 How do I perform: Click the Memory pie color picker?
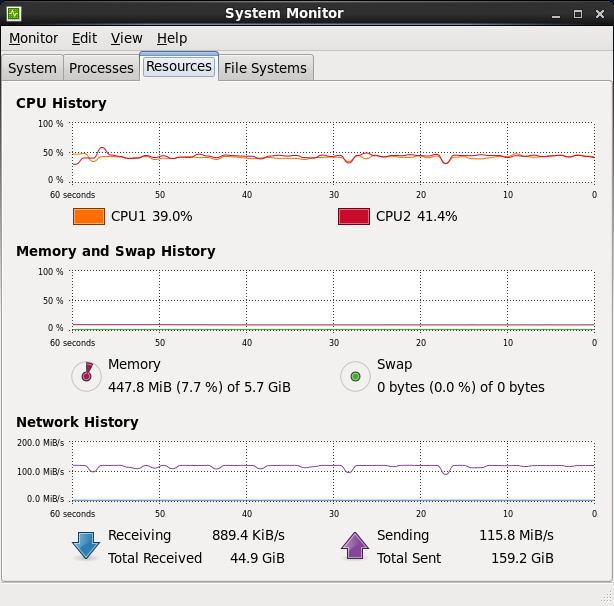point(87,376)
